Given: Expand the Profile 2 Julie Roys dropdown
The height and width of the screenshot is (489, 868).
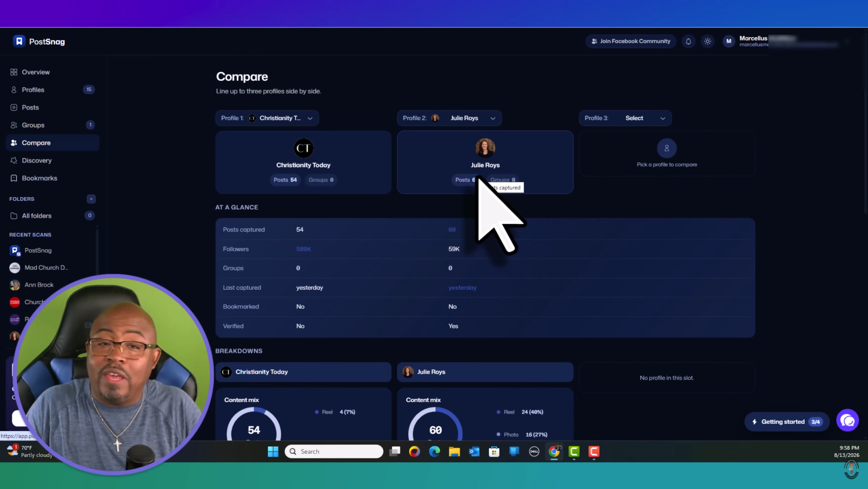Looking at the screenshot, I should pyautogui.click(x=449, y=118).
